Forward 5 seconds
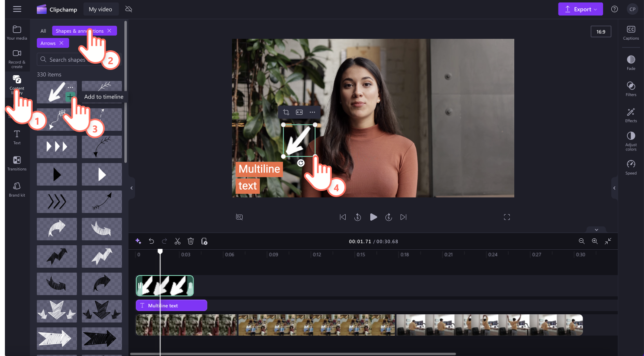 (x=389, y=217)
